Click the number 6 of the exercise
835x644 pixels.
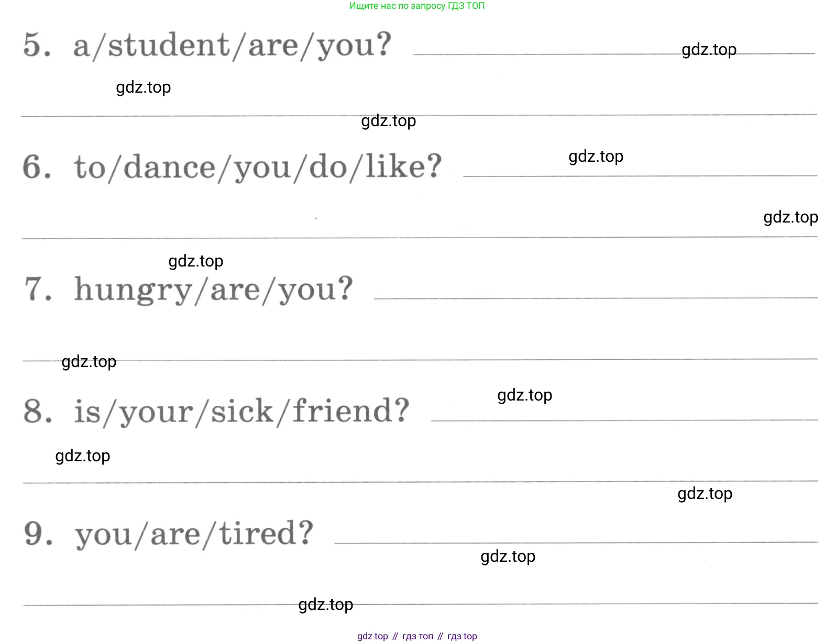click(37, 167)
